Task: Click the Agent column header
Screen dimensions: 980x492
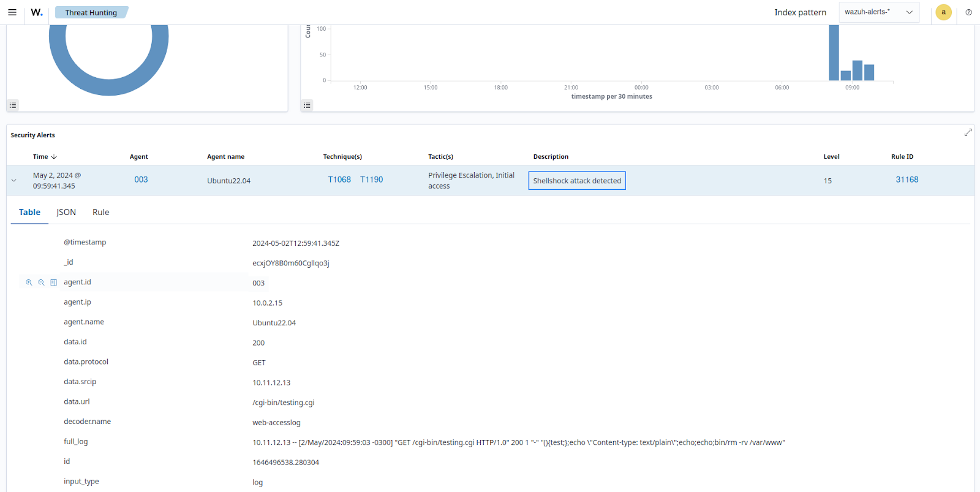Action: pos(139,157)
